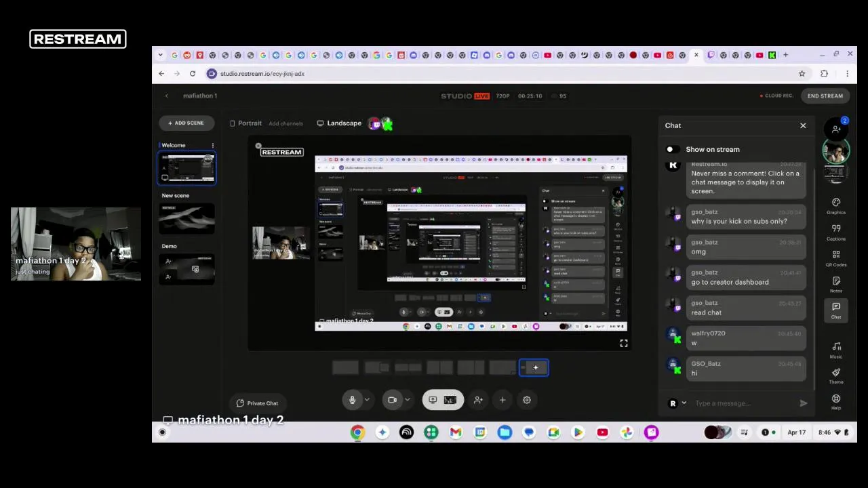
Task: Select the Chat sidebar icon
Action: pyautogui.click(x=835, y=310)
